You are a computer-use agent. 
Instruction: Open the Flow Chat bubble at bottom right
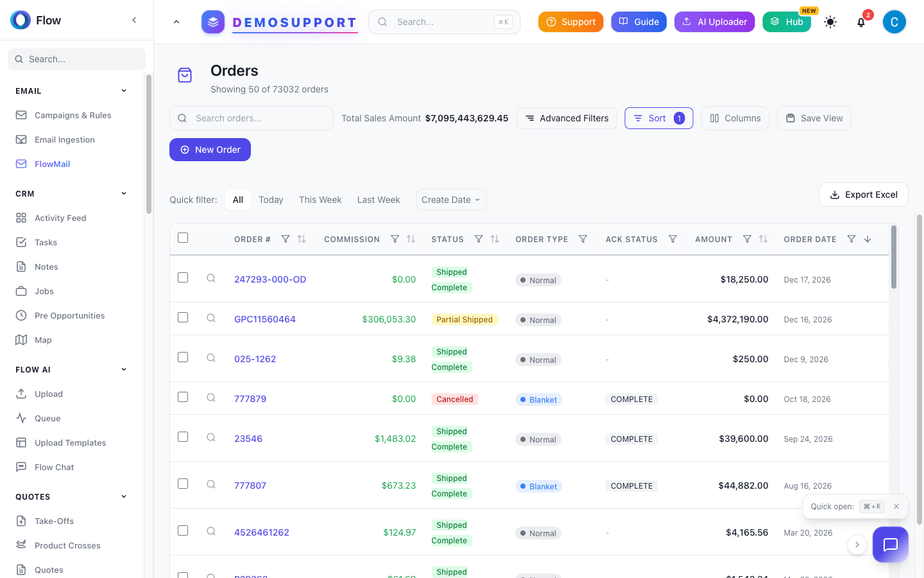coord(891,545)
